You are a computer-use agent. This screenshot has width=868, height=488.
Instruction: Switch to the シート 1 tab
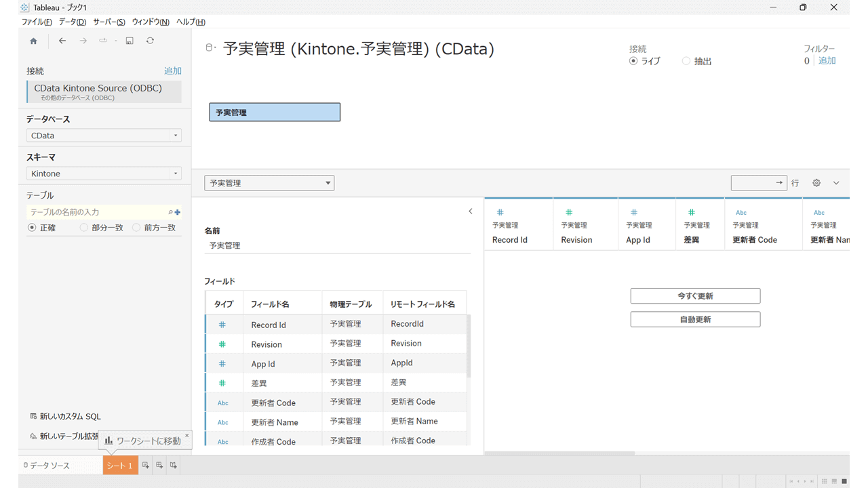(x=121, y=466)
